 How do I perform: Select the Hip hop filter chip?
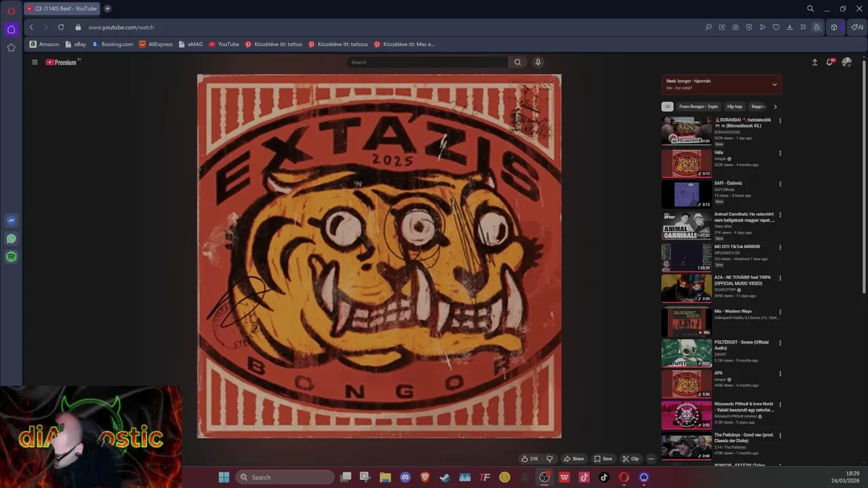(734, 106)
